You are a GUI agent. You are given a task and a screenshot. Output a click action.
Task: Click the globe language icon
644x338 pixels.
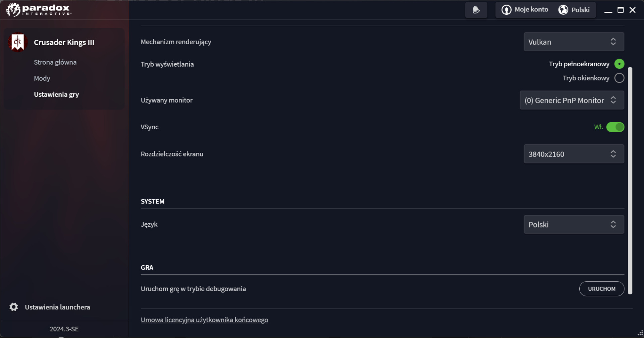coord(563,10)
